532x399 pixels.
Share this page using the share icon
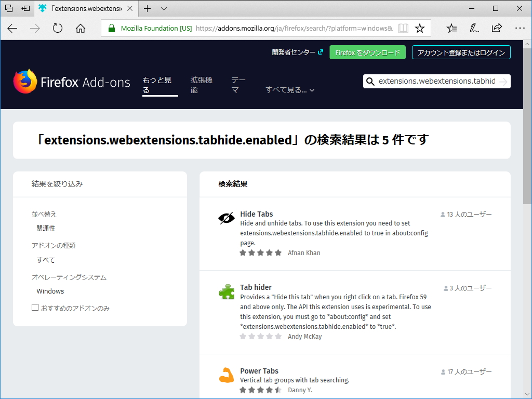pos(496,28)
